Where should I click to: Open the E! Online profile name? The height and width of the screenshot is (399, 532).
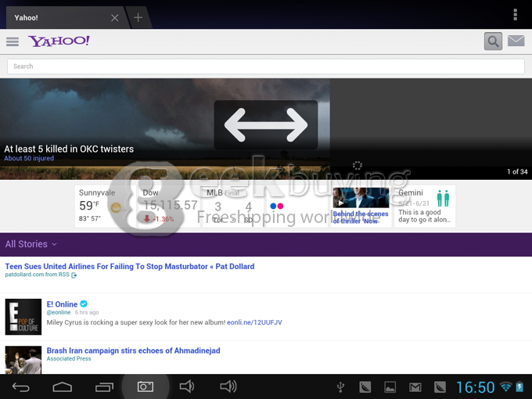(62, 304)
